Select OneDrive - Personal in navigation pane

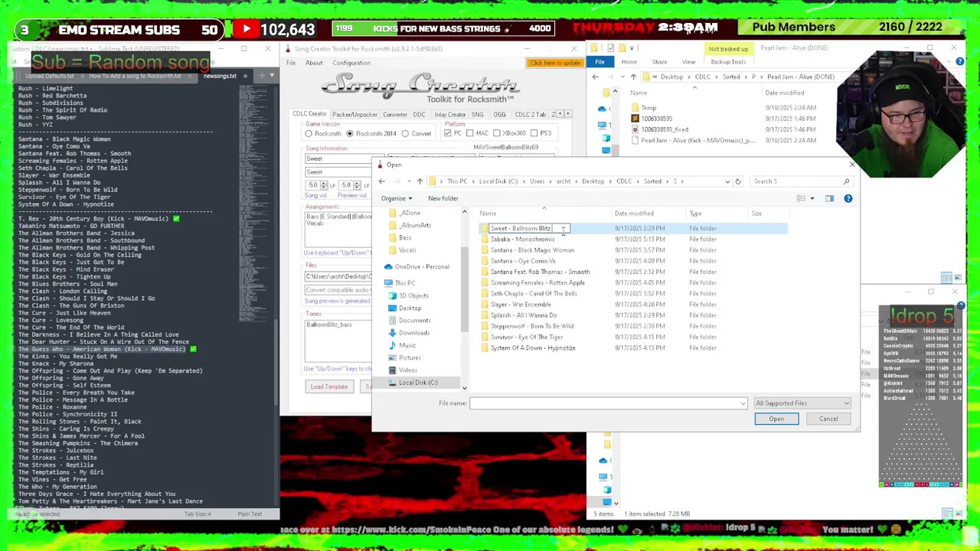[422, 266]
